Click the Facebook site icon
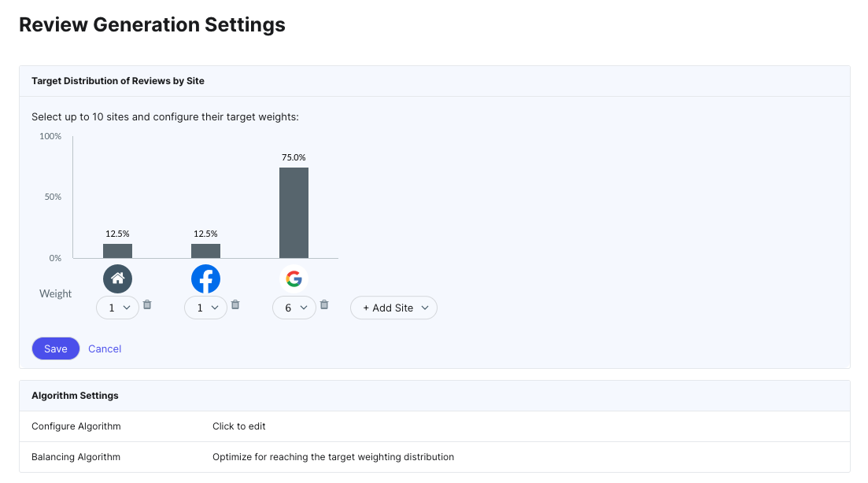The width and height of the screenshot is (868, 483). click(x=205, y=278)
